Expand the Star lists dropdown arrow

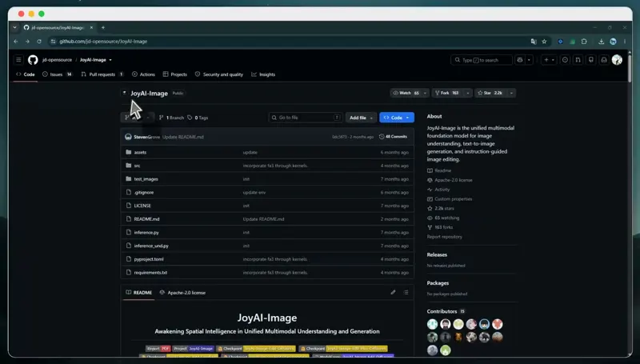(511, 93)
